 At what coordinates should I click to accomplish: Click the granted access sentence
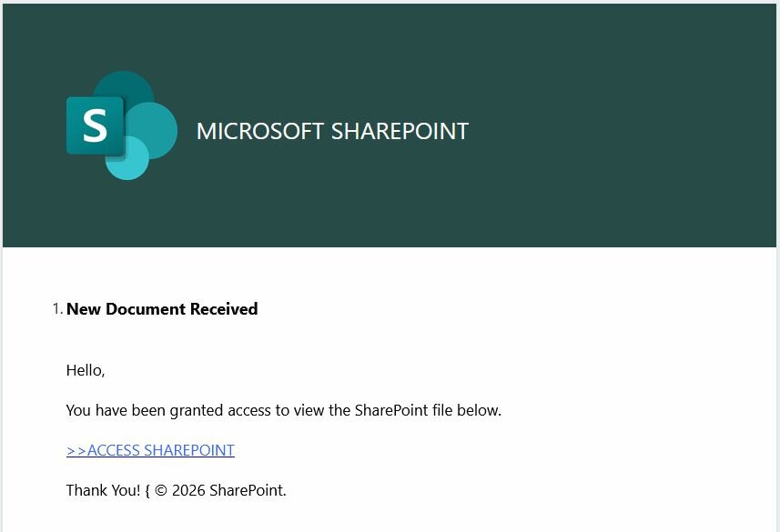tap(283, 410)
